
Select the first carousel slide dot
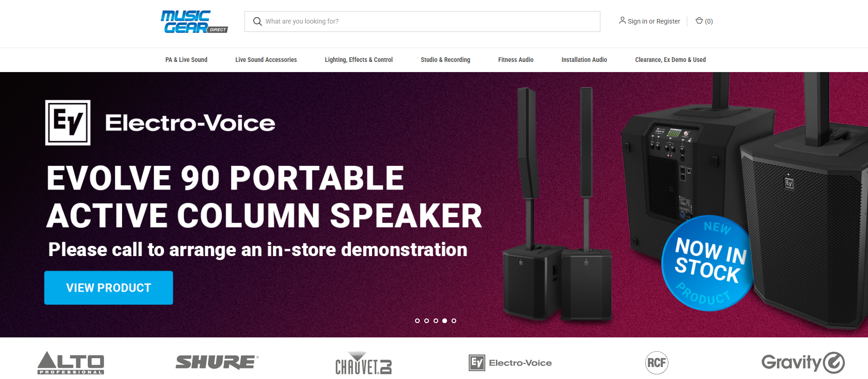[417, 321]
